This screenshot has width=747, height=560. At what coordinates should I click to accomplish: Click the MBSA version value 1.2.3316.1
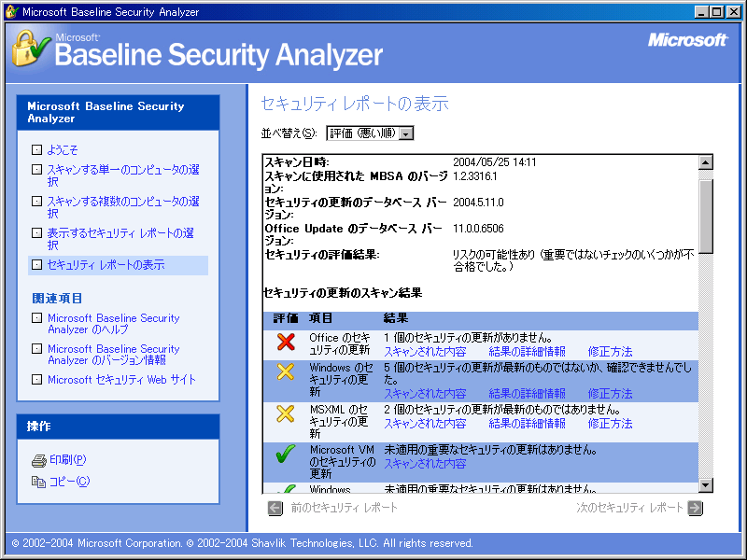pyautogui.click(x=475, y=176)
